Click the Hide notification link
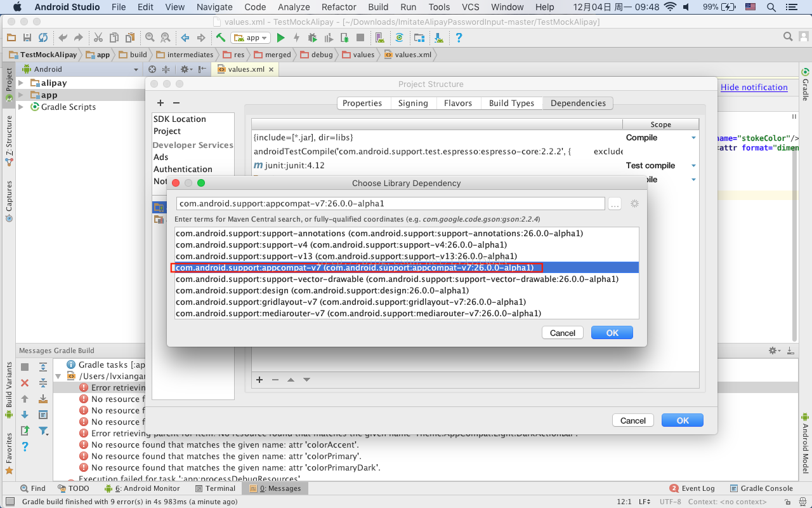The image size is (812, 508). [x=754, y=87]
